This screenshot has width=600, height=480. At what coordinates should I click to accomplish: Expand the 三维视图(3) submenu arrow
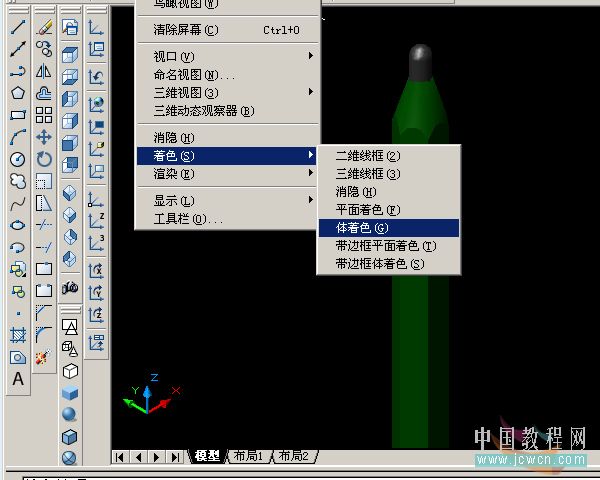coord(311,92)
